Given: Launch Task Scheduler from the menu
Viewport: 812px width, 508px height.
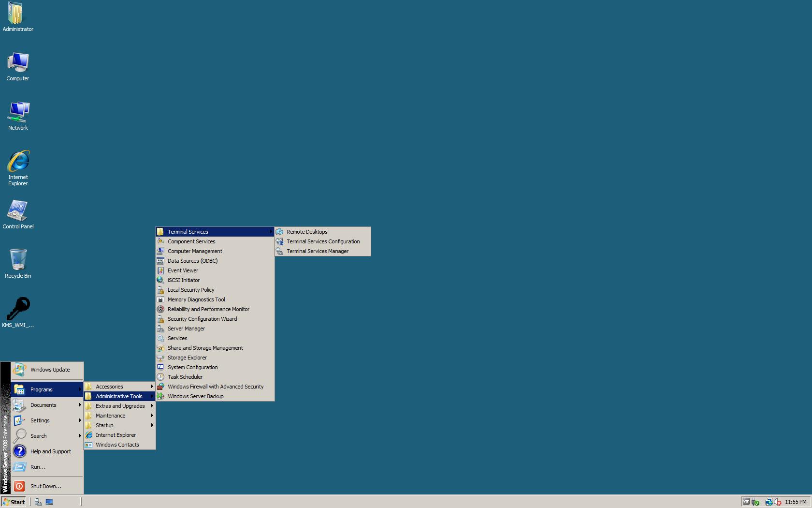Looking at the screenshot, I should coord(185,377).
